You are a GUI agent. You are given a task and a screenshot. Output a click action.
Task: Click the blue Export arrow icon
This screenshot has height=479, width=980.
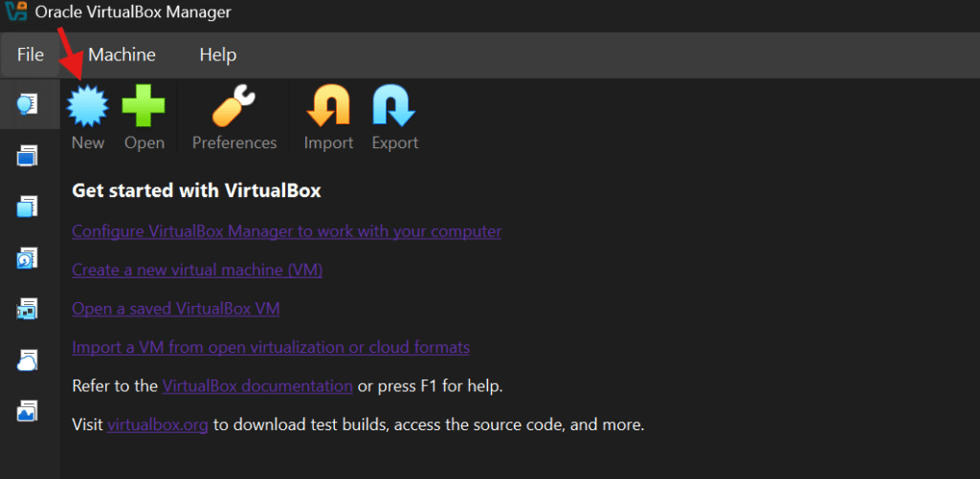(394, 106)
